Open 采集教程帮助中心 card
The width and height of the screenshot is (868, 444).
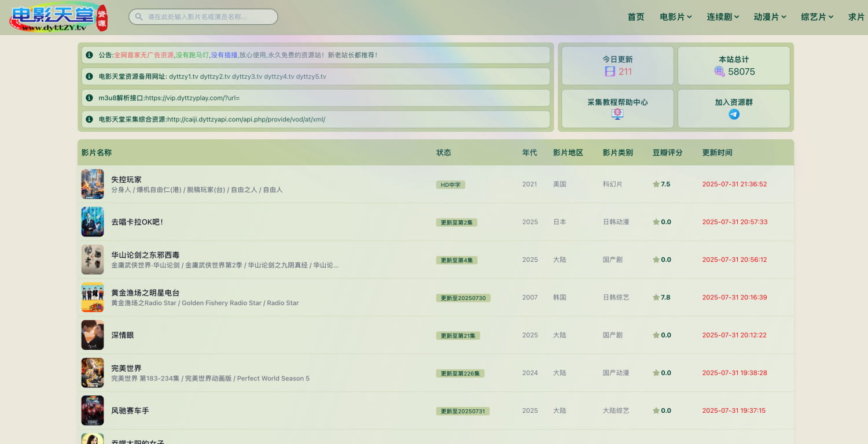617,109
